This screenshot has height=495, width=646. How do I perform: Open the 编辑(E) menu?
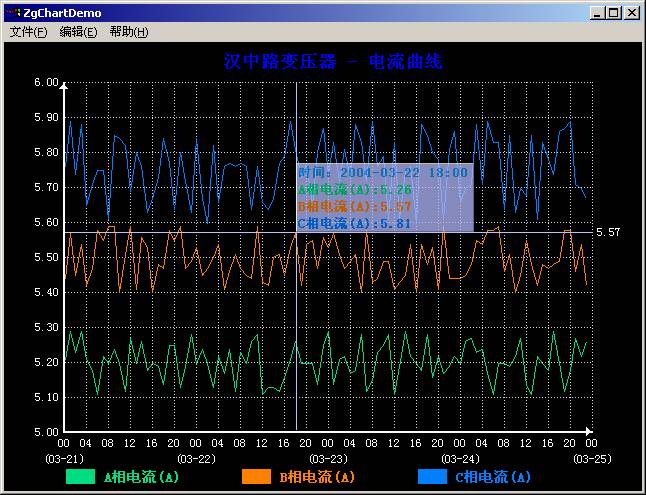click(78, 32)
